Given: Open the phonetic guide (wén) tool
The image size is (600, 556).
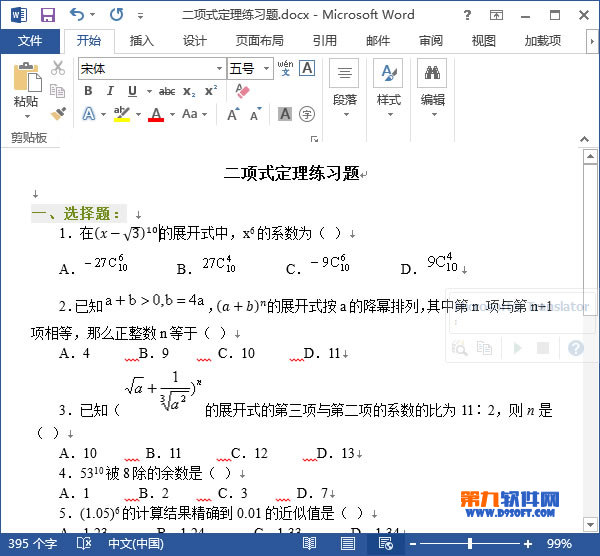Looking at the screenshot, I should [285, 68].
